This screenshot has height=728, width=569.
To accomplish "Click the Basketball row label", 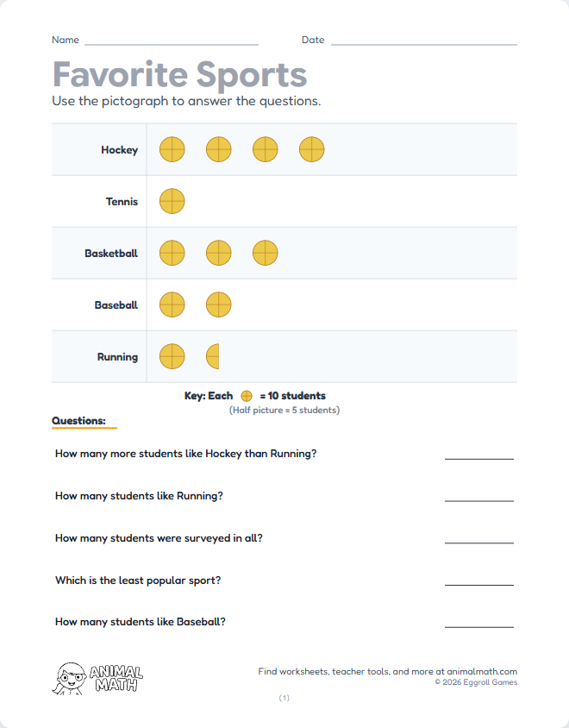I will point(111,254).
